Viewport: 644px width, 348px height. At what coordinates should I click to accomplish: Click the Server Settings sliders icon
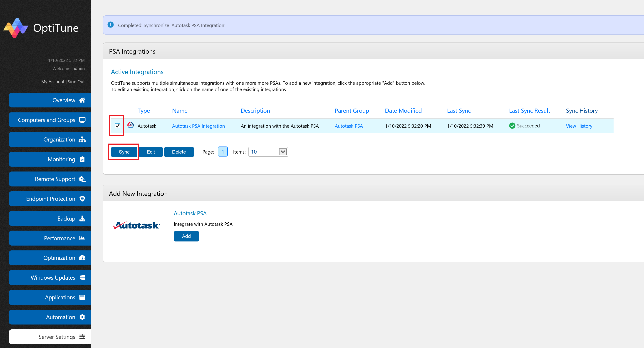tap(82, 337)
